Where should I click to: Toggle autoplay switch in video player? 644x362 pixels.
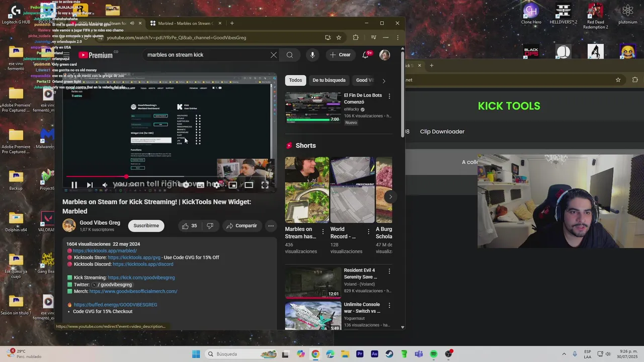point(185,185)
